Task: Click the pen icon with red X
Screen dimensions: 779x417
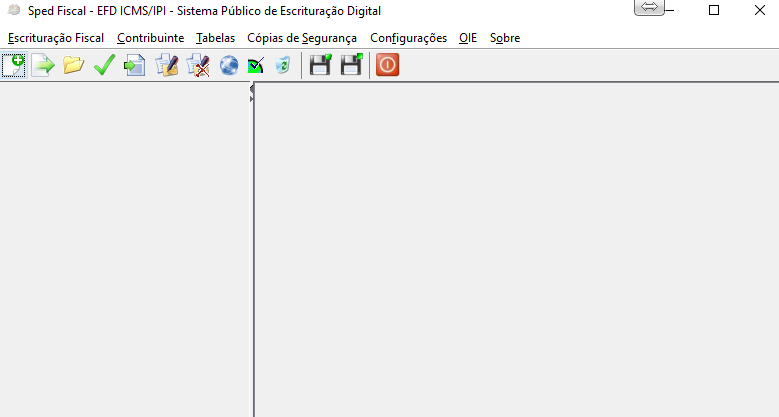Action: (197, 66)
